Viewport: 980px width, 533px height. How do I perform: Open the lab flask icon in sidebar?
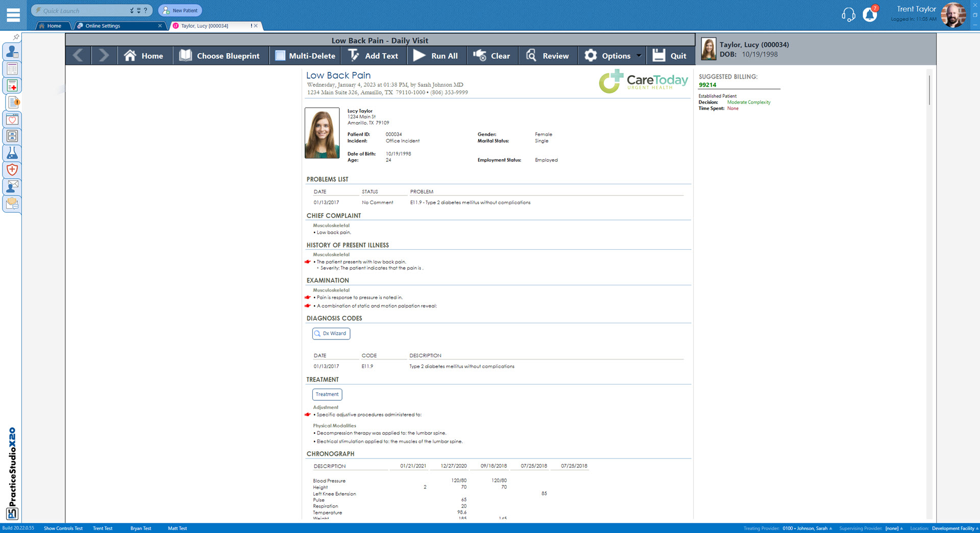click(12, 153)
